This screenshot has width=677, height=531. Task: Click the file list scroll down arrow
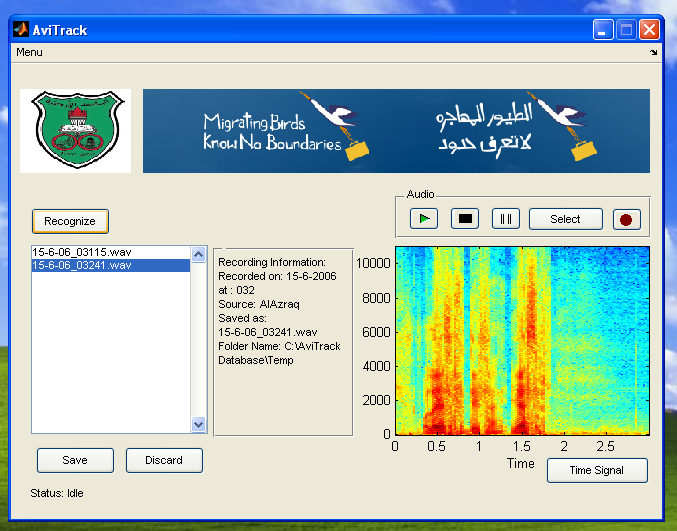[199, 424]
